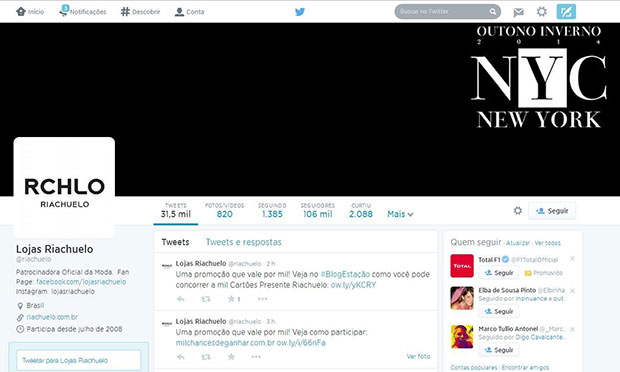Select the Seguindo 1.385 stat
The width and height of the screenshot is (620, 372).
tap(272, 211)
